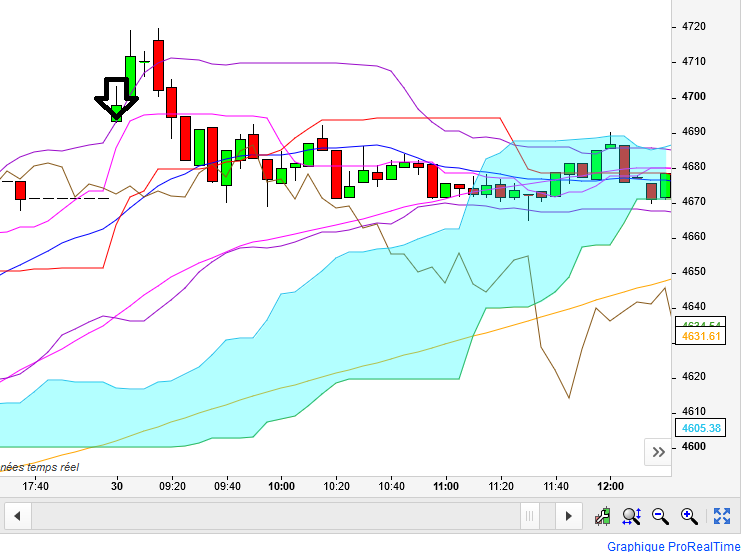Click the 11:40 time axis label

556,486
